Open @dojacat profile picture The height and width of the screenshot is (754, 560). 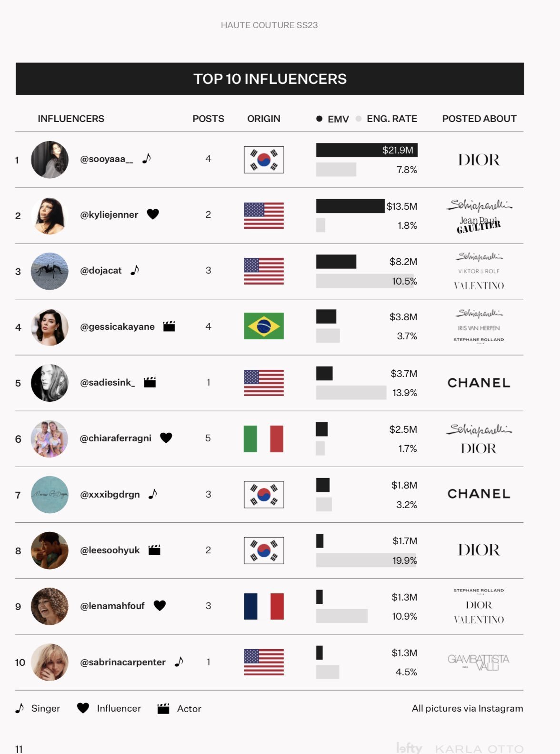point(50,271)
